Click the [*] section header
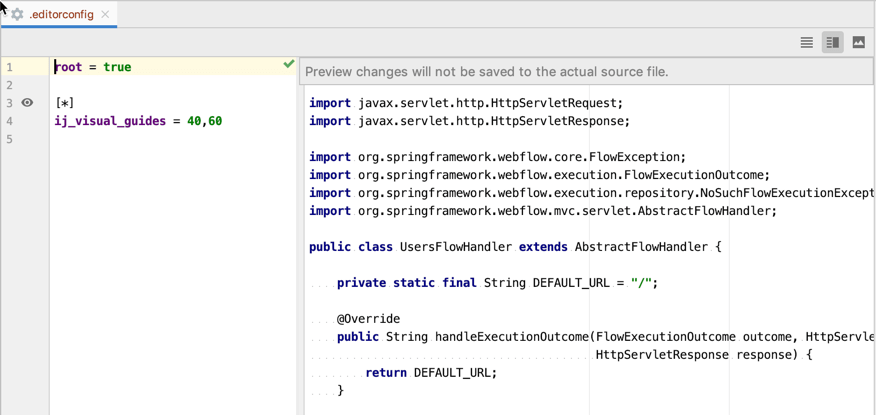The height and width of the screenshot is (415, 876). click(65, 103)
